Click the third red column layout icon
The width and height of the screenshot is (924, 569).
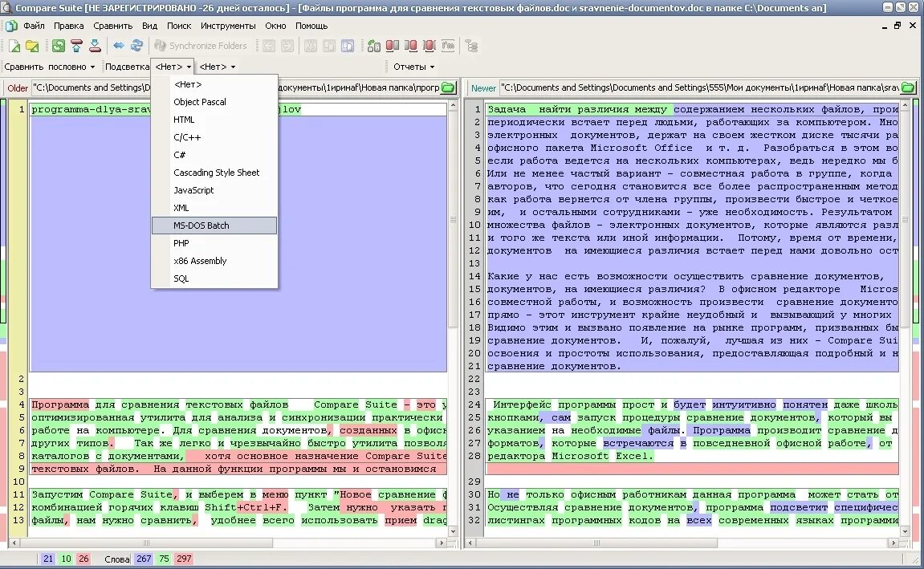429,46
